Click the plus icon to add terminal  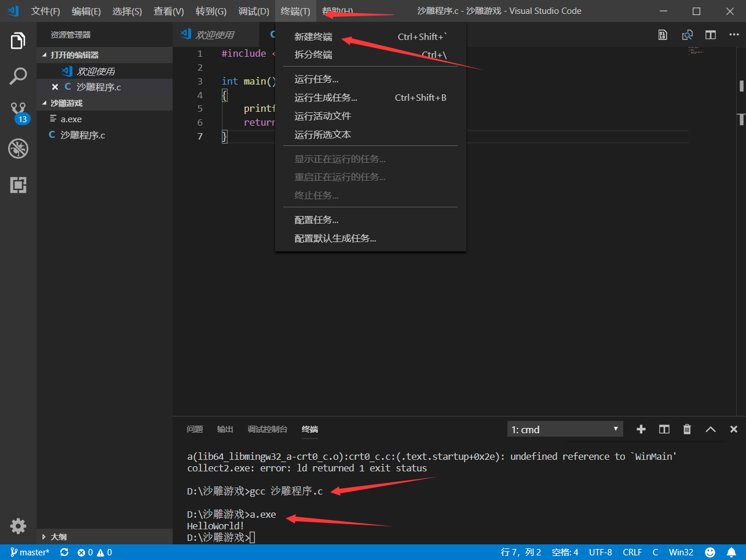click(641, 429)
